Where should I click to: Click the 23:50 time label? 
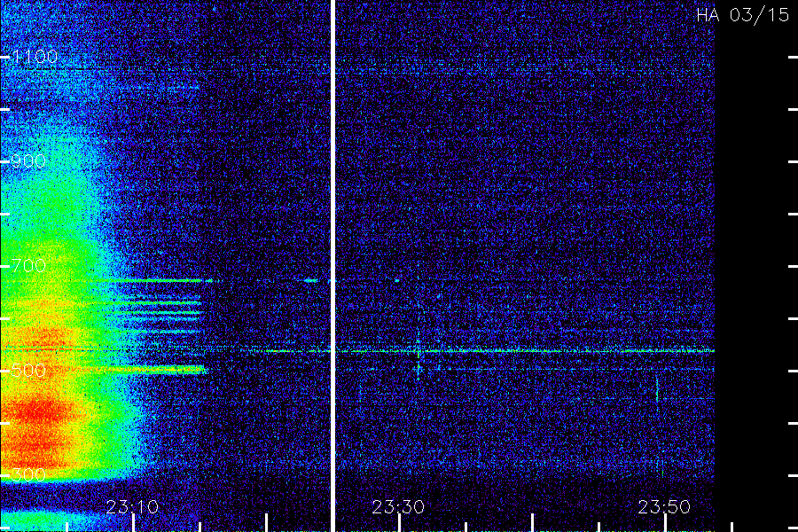pyautogui.click(x=664, y=507)
